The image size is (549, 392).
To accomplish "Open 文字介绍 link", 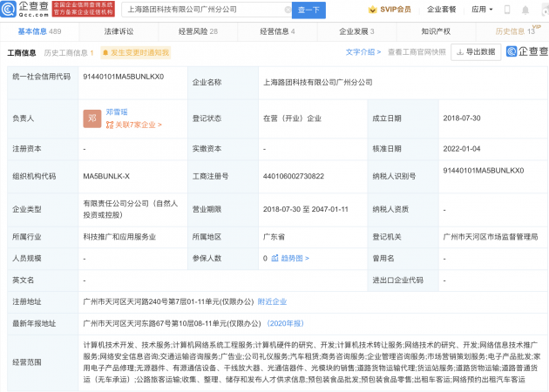I will [363, 52].
